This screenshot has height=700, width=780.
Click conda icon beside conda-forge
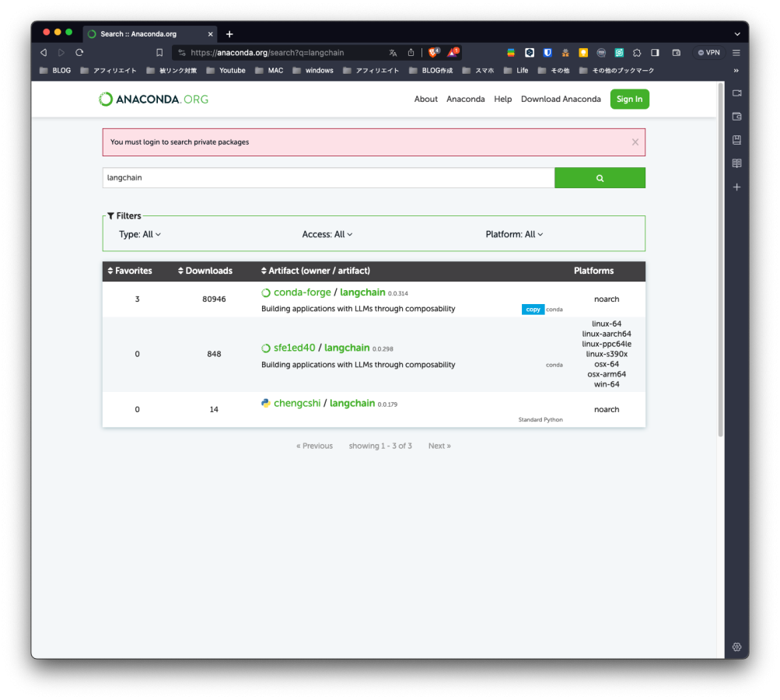(x=266, y=292)
